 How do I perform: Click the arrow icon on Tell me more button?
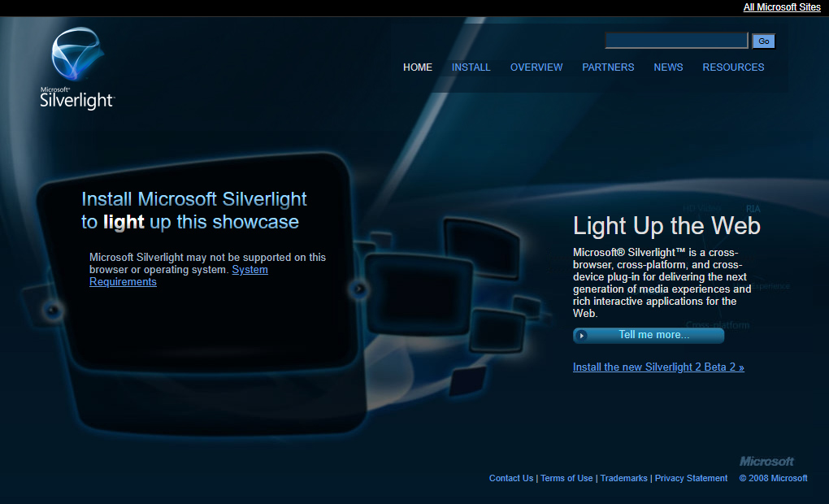[x=582, y=335]
